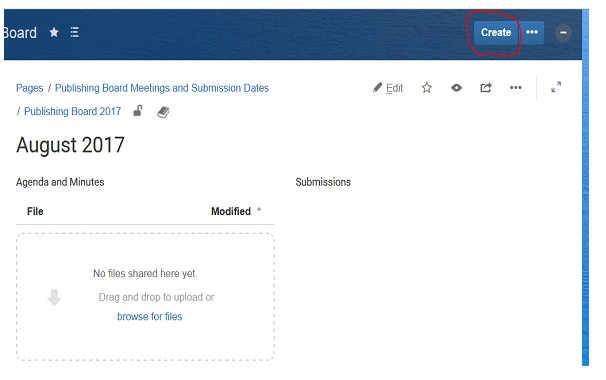Star the space next to Board title
Screen dimensions: 606x380
pyautogui.click(x=54, y=32)
